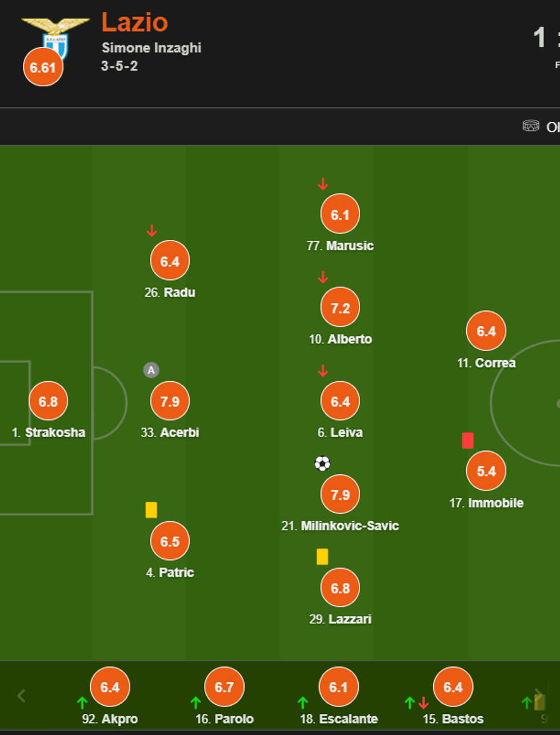Click Lazzari's yellow card icon
The image size is (560, 735).
pyautogui.click(x=322, y=557)
